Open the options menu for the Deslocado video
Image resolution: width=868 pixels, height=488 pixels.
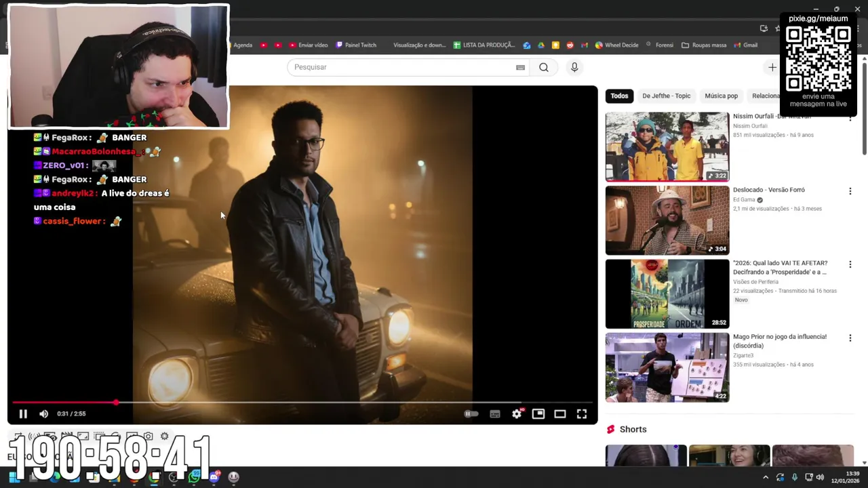(850, 191)
